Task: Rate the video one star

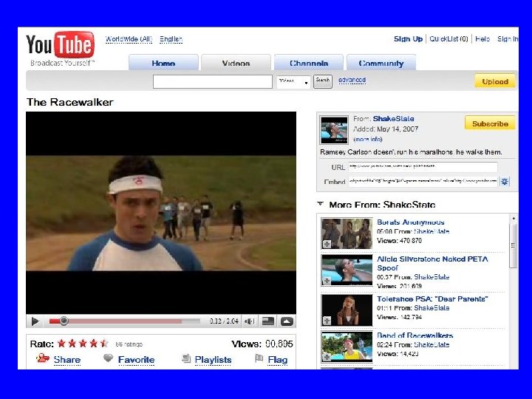Action: 61,344
